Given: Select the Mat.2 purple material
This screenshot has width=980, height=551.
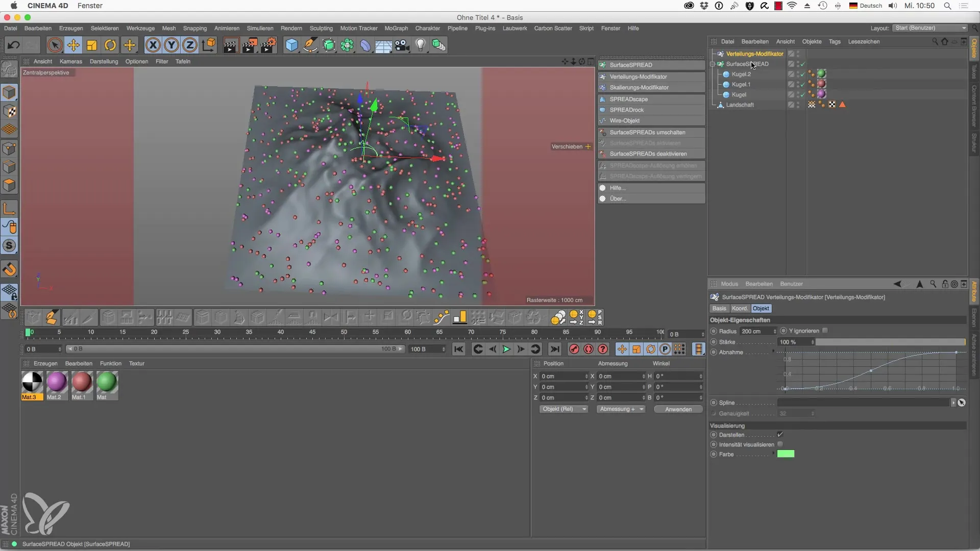Looking at the screenshot, I should (57, 386).
